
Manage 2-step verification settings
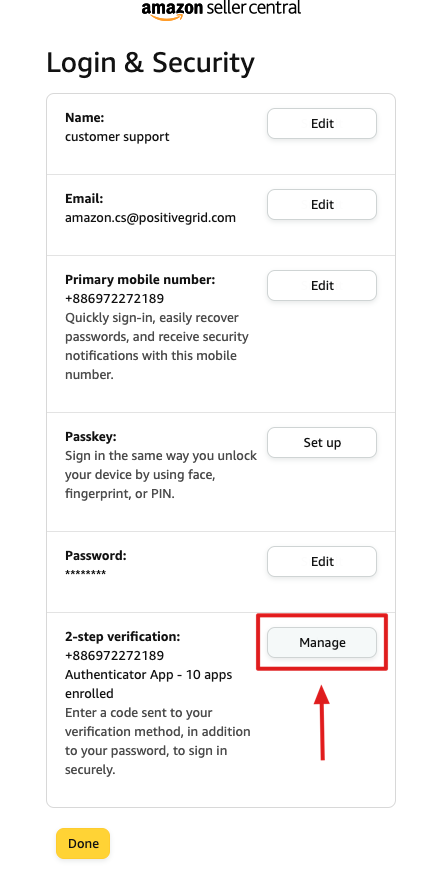coord(322,642)
